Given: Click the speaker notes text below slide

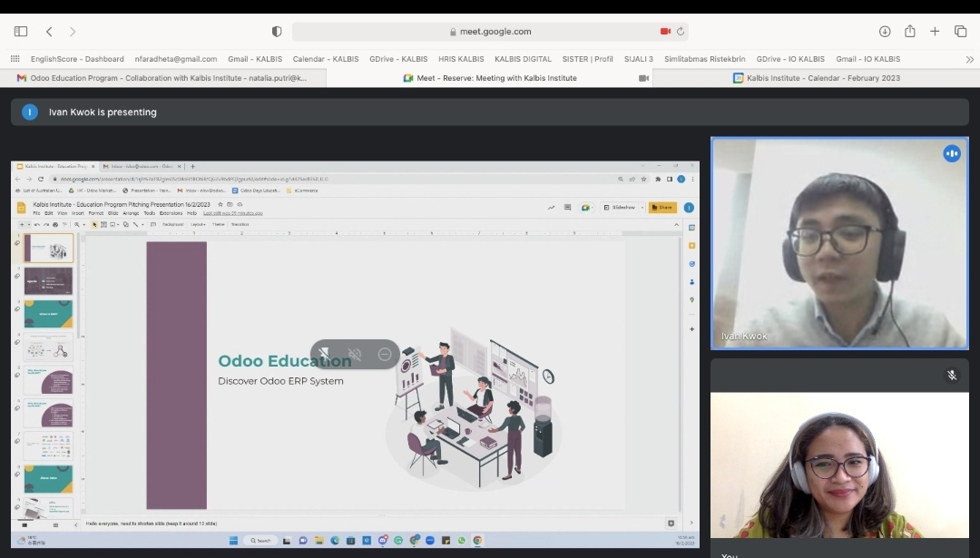Looking at the screenshot, I should point(152,524).
